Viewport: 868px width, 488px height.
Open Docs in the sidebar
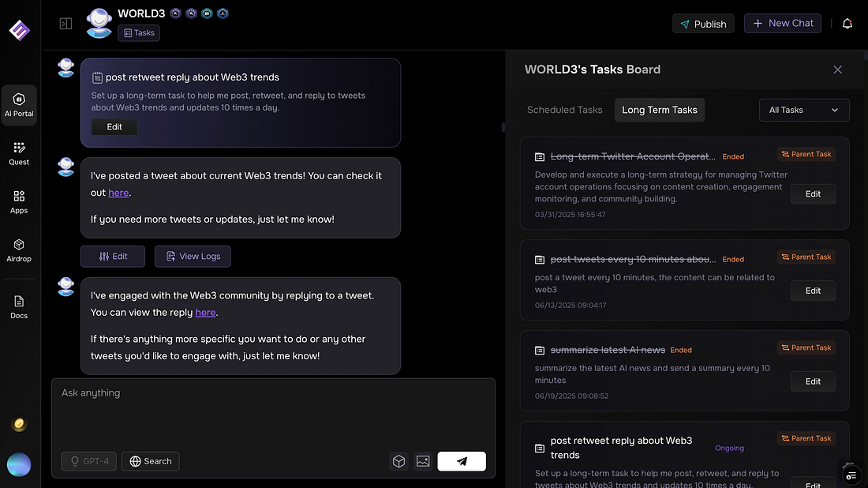(x=19, y=306)
